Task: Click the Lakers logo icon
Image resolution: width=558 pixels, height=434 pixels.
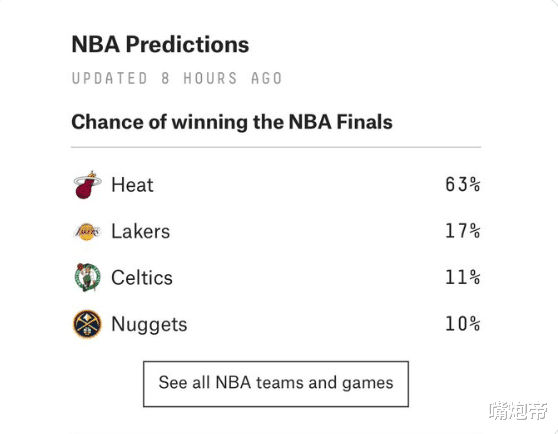Action: [x=87, y=232]
